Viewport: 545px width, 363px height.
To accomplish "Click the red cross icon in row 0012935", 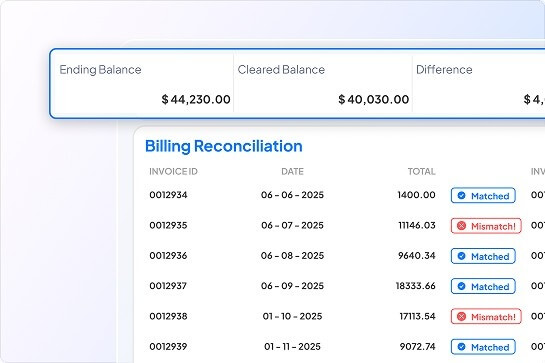I will (461, 226).
